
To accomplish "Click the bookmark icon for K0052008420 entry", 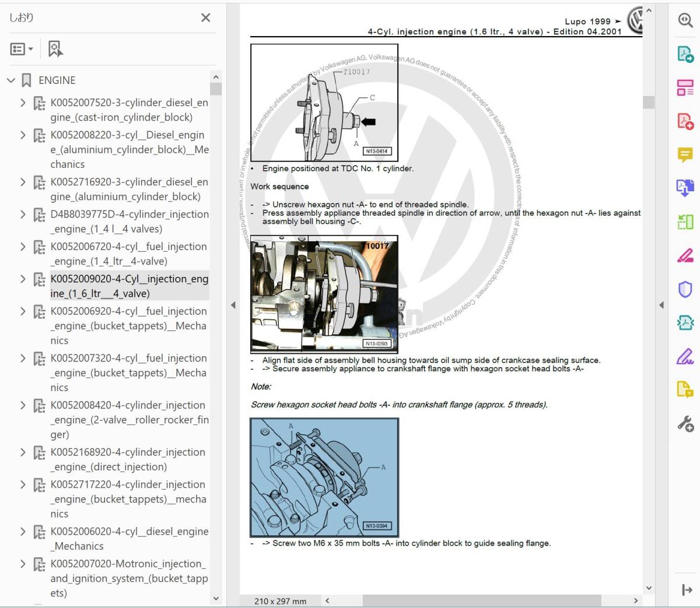I will tap(39, 406).
